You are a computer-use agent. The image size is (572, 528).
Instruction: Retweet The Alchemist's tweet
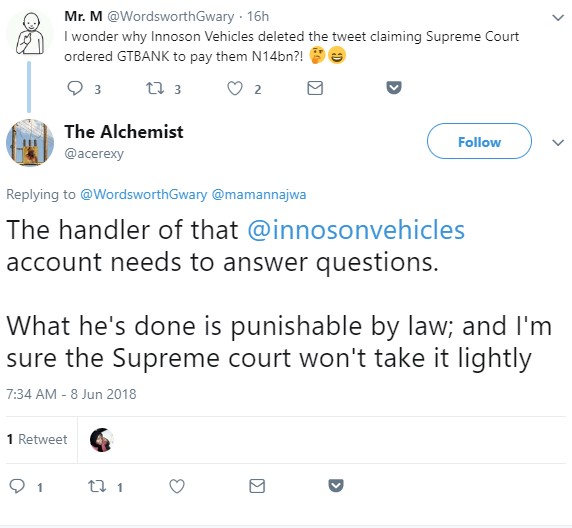click(97, 486)
